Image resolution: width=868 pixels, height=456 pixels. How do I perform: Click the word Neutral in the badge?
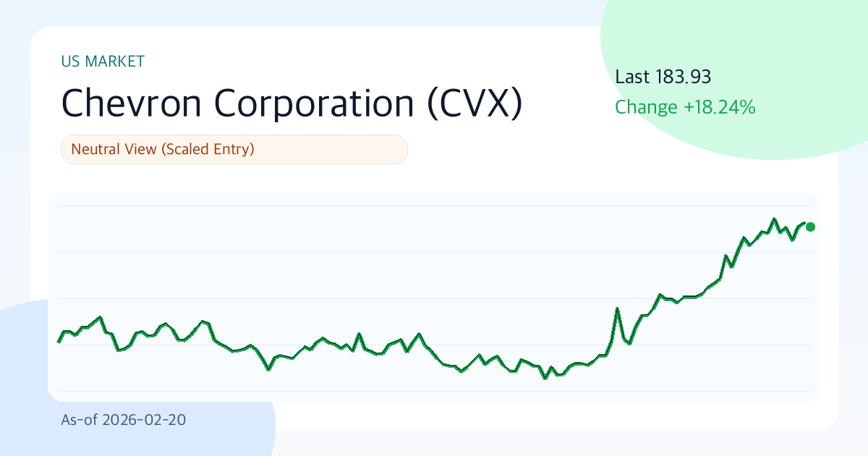(96, 150)
